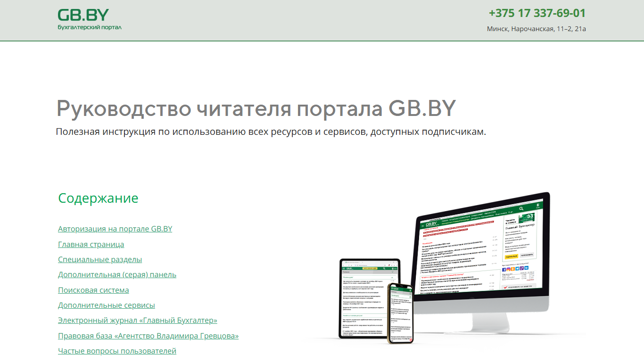Viewport: 644px width, 362px height.
Task: Navigate to «Дополнительные сервисы»
Action: (107, 305)
